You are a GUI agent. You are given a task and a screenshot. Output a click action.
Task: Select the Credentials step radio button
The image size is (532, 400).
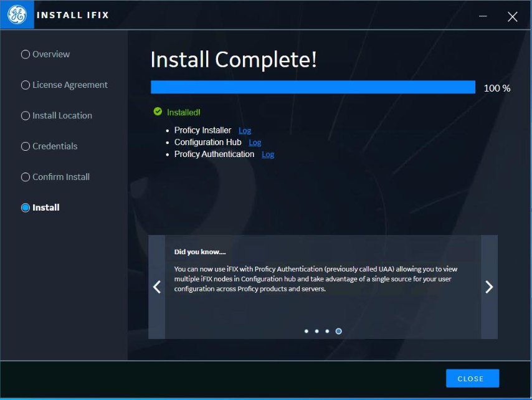pyautogui.click(x=26, y=146)
